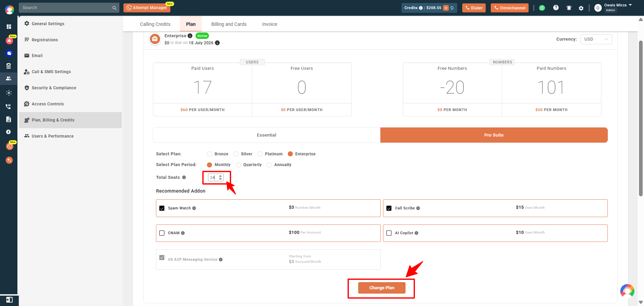Open the chat assistant bubble icon
The height and width of the screenshot is (306, 644).
(x=627, y=291)
